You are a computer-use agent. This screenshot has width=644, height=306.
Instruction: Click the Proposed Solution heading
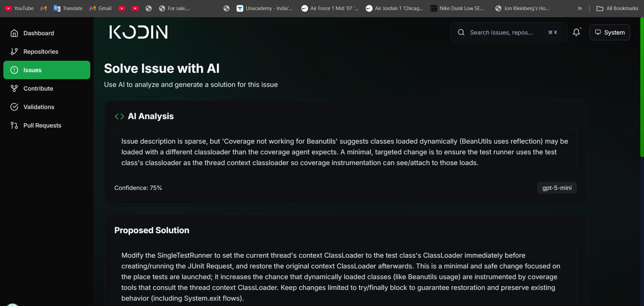pos(152,230)
